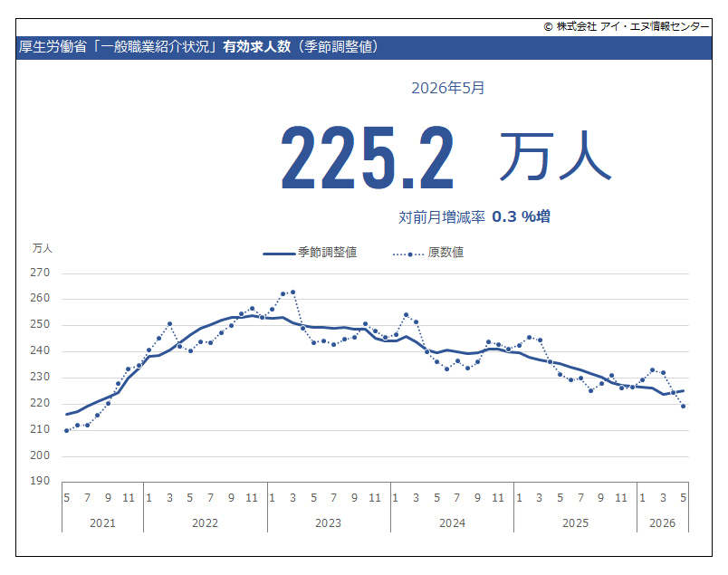Click the 原数値 point at March 2022 peak
728x575 pixels.
[170, 324]
